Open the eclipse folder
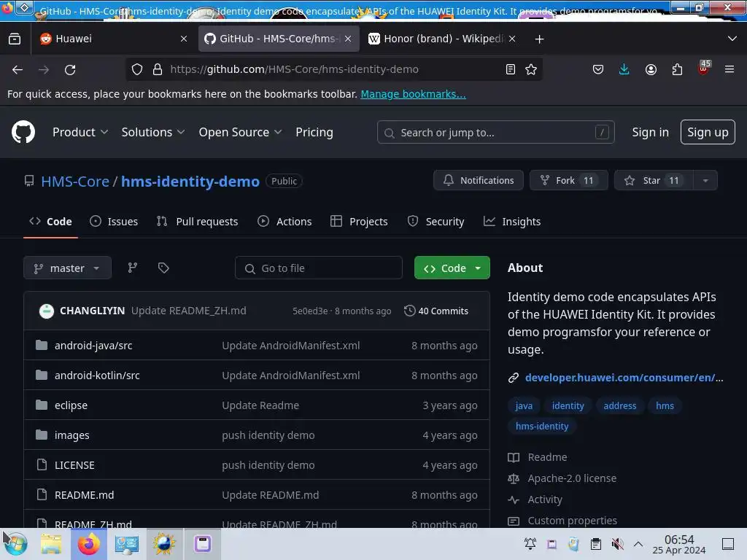Image resolution: width=747 pixels, height=560 pixels. [71, 405]
